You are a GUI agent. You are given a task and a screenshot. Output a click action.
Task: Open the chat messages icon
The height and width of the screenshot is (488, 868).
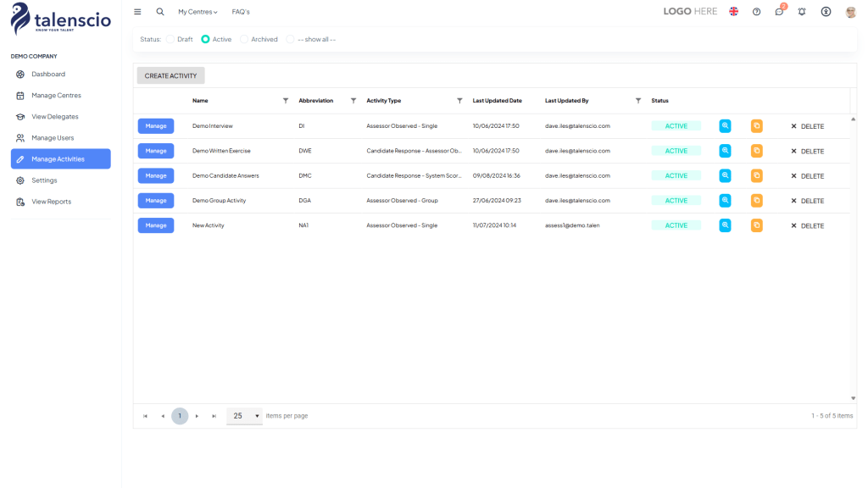(780, 12)
